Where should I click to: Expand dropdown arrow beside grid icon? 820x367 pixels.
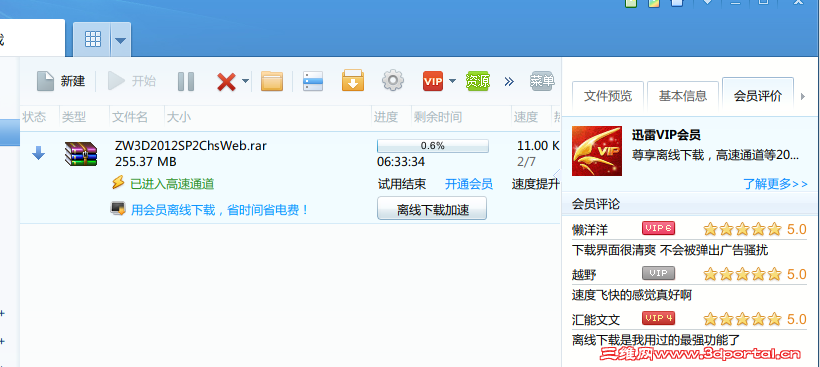120,40
